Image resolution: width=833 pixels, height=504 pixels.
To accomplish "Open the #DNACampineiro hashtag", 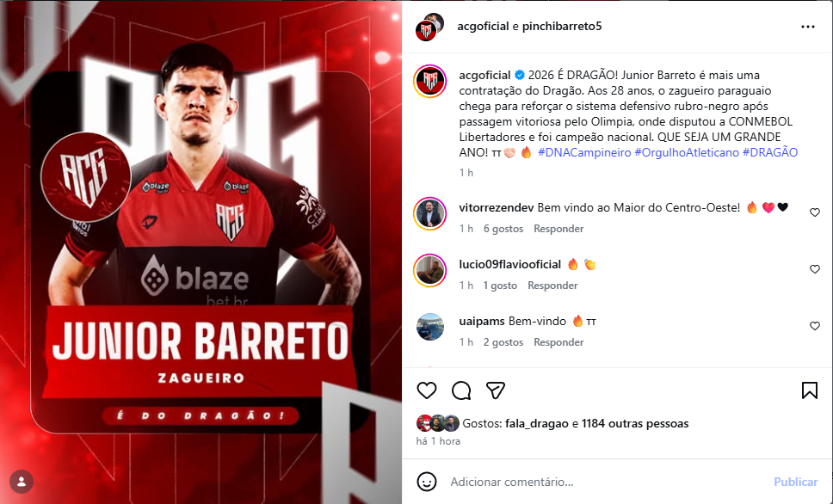I will pyautogui.click(x=584, y=152).
